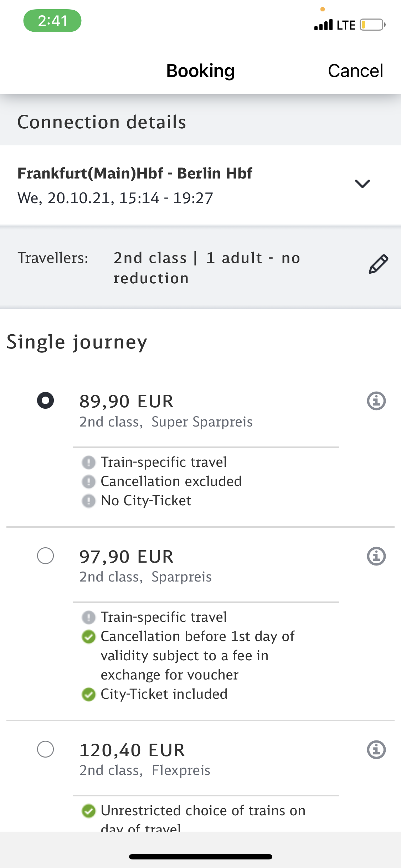The height and width of the screenshot is (868, 401).
Task: Tap the green check beside City-Ticket included
Action: click(88, 694)
